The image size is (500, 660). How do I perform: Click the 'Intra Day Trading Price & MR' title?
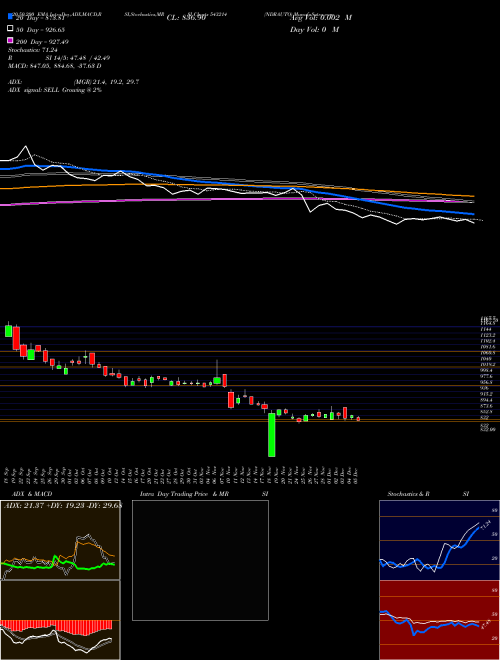[x=184, y=494]
